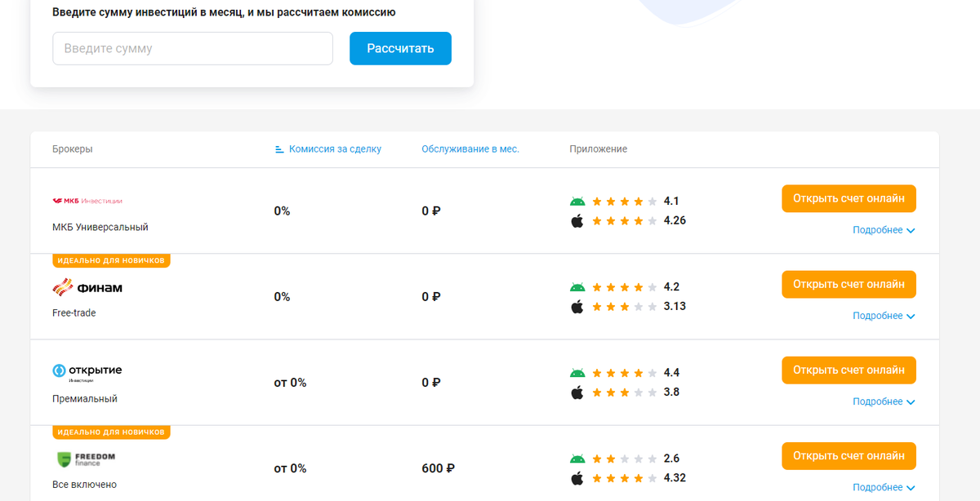Click the 600 ₽ service fee value
Image resolution: width=980 pixels, height=501 pixels.
coord(439,468)
